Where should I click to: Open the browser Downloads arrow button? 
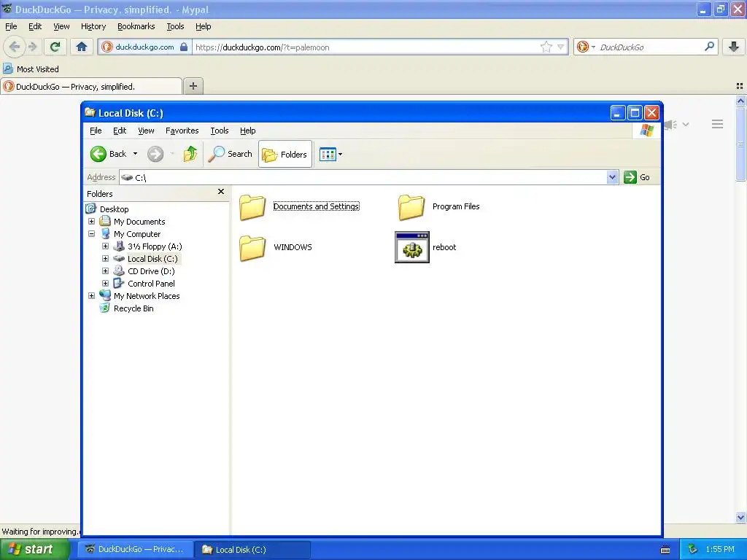tap(734, 47)
